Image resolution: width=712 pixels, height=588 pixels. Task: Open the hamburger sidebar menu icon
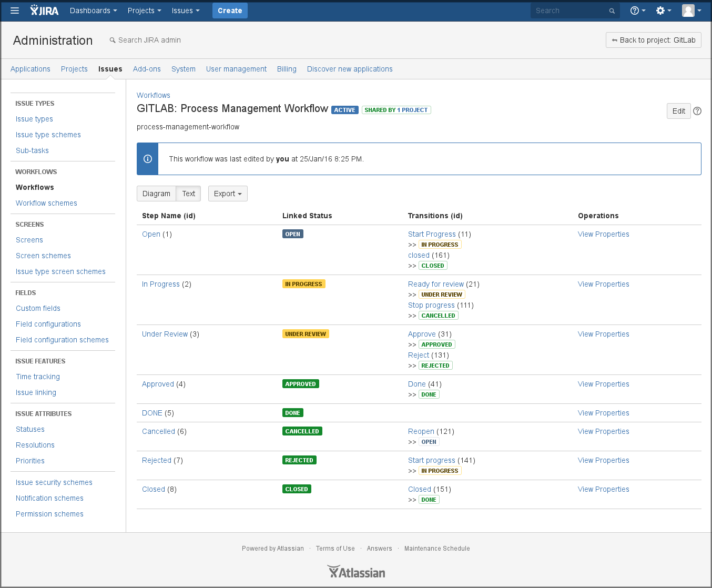point(15,11)
